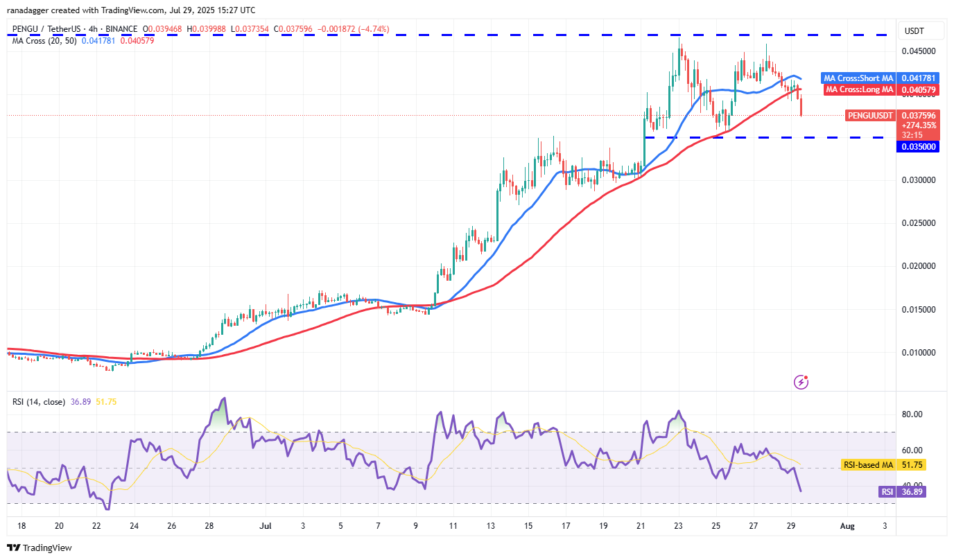Click the 80.00 level on the RSI scale
Viewport: 954px width, 560px height.
(x=912, y=414)
